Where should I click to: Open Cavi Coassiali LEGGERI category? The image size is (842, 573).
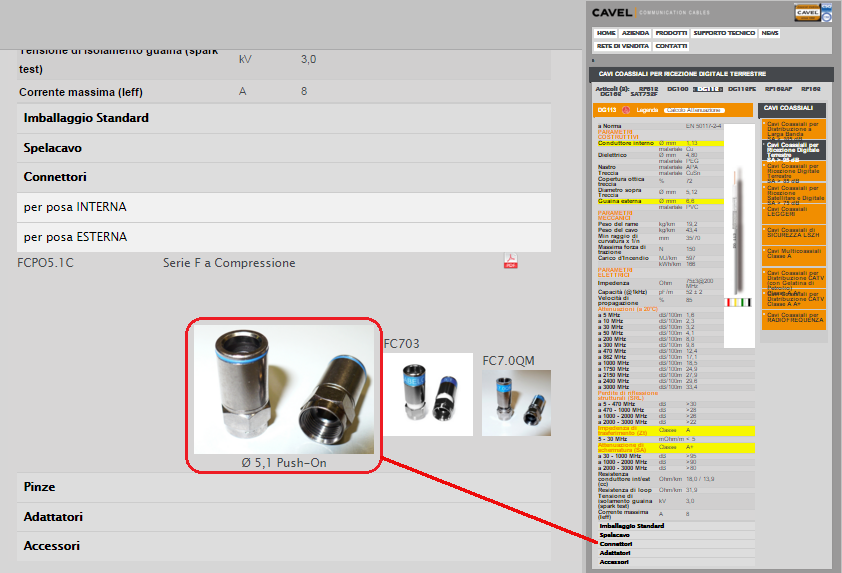[x=794, y=214]
